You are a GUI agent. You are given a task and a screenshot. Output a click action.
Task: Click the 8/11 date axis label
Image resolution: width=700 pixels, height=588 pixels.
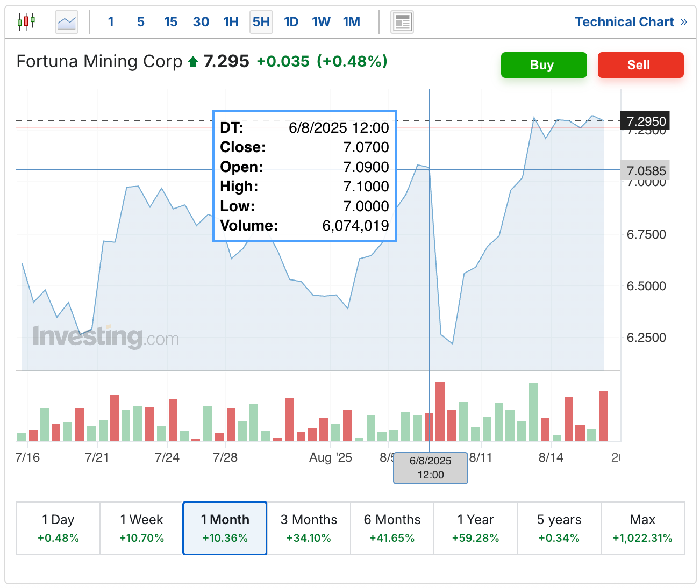pyautogui.click(x=481, y=457)
